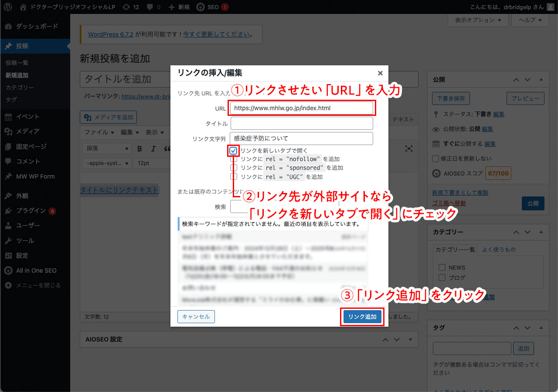Click the plus 新規 icon in admin bar
This screenshot has height=392, width=558.
click(x=171, y=7)
